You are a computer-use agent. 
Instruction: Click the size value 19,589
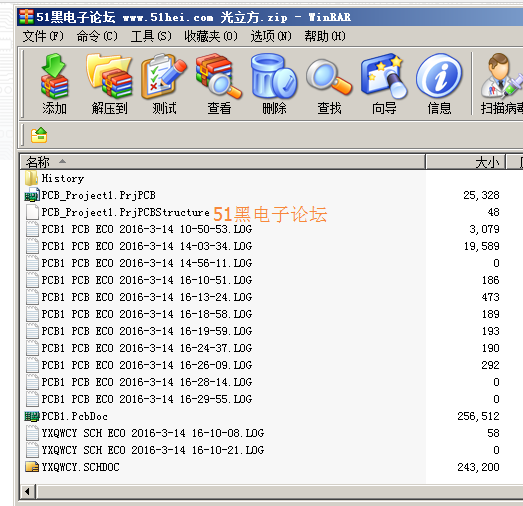481,246
